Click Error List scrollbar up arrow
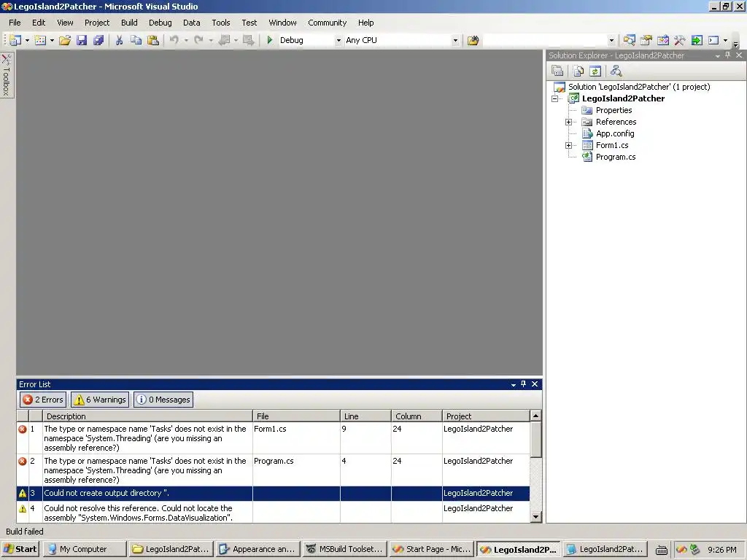This screenshot has width=747, height=560. coord(535,416)
